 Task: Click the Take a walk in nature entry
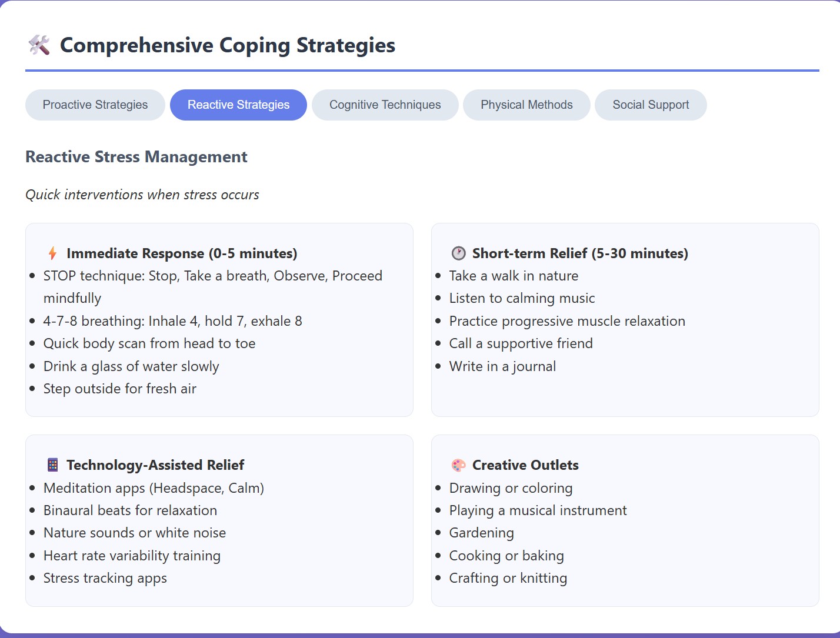[514, 275]
